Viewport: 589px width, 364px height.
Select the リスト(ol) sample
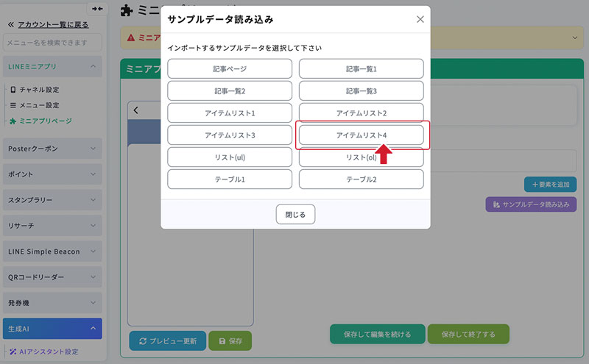pos(361,157)
